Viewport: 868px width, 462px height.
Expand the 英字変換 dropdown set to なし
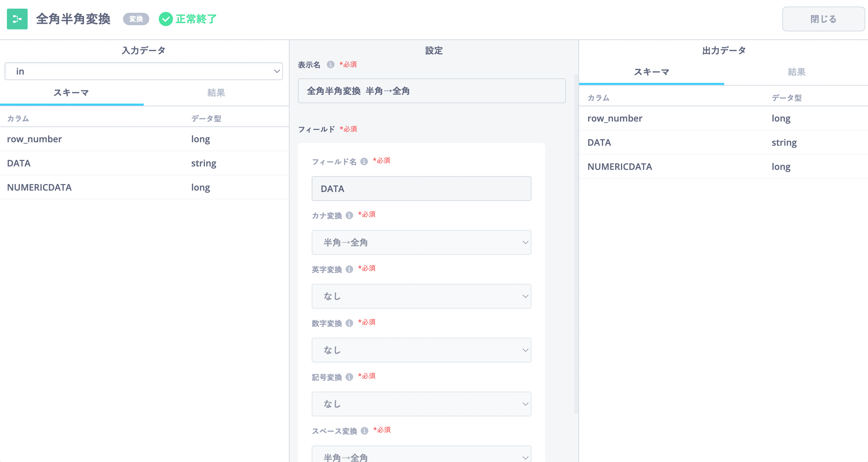tap(421, 296)
